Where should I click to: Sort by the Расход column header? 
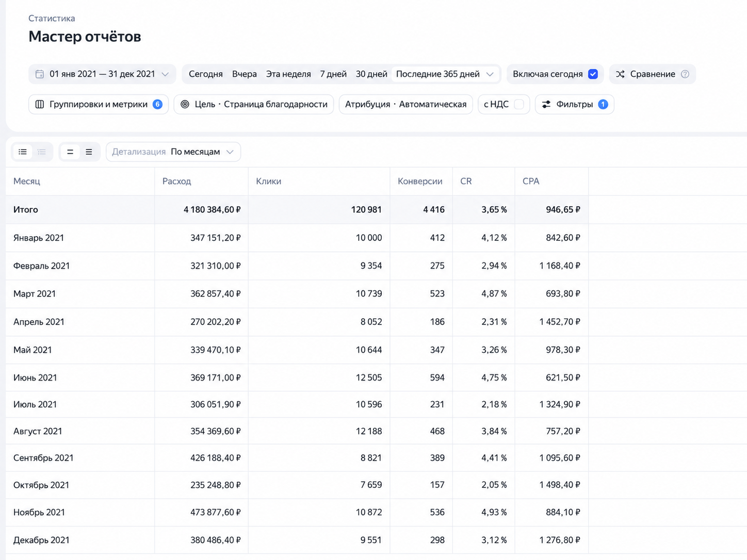tap(176, 182)
